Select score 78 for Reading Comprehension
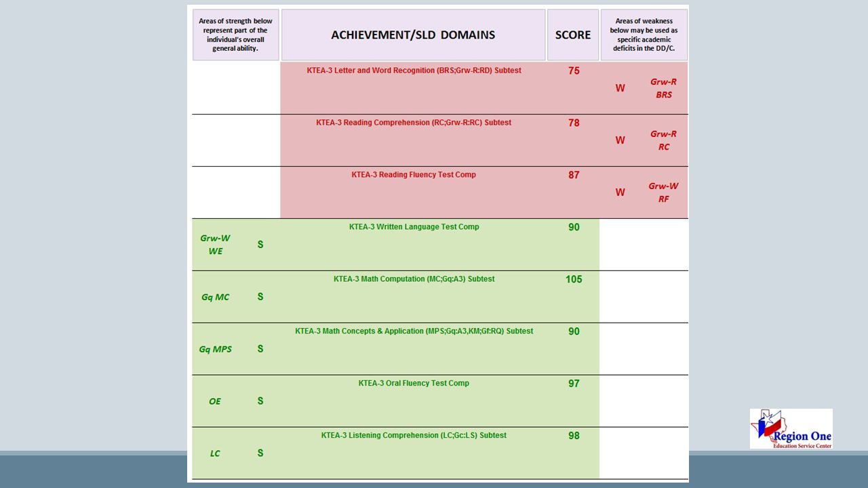 point(574,123)
